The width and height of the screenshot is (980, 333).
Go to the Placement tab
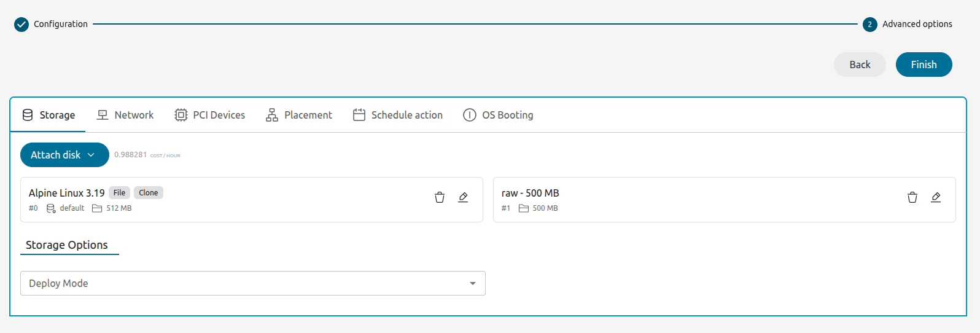[x=299, y=115]
